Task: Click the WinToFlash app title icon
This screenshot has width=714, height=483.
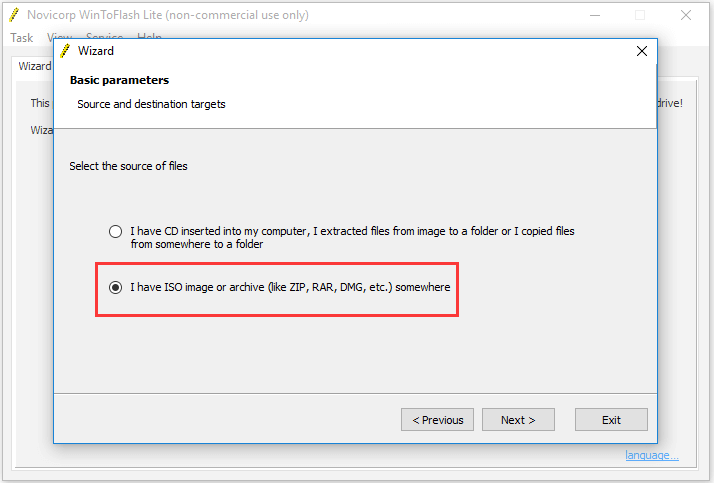Action: click(14, 15)
